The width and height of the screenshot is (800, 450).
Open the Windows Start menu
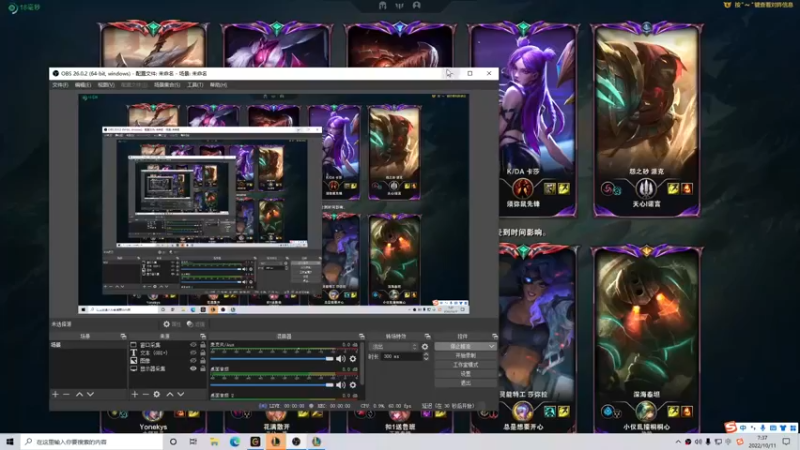click(x=10, y=442)
